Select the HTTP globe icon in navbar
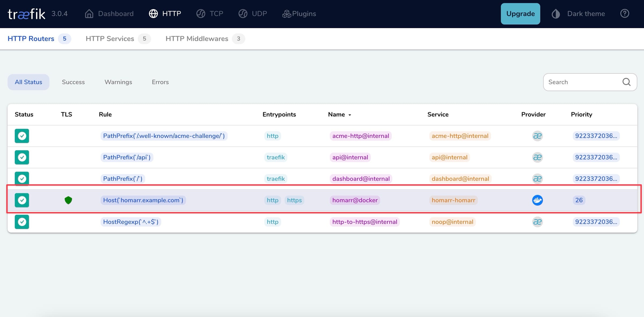The image size is (644, 317). point(153,13)
